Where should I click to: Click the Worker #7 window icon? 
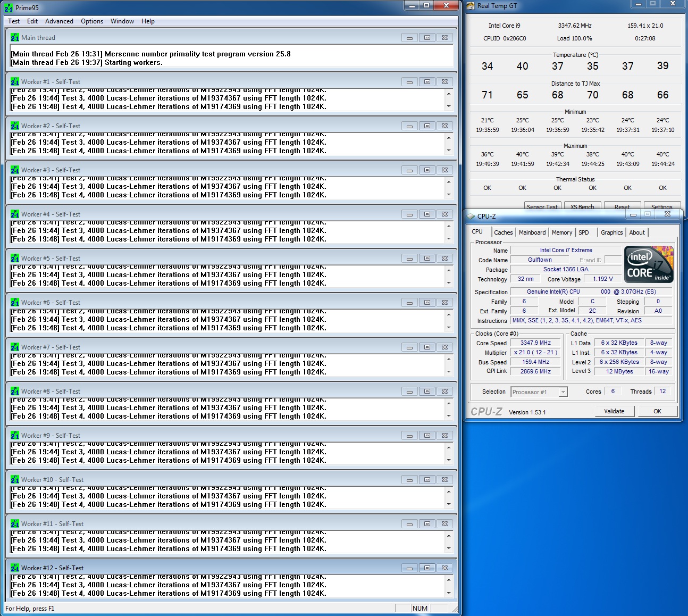[15, 347]
